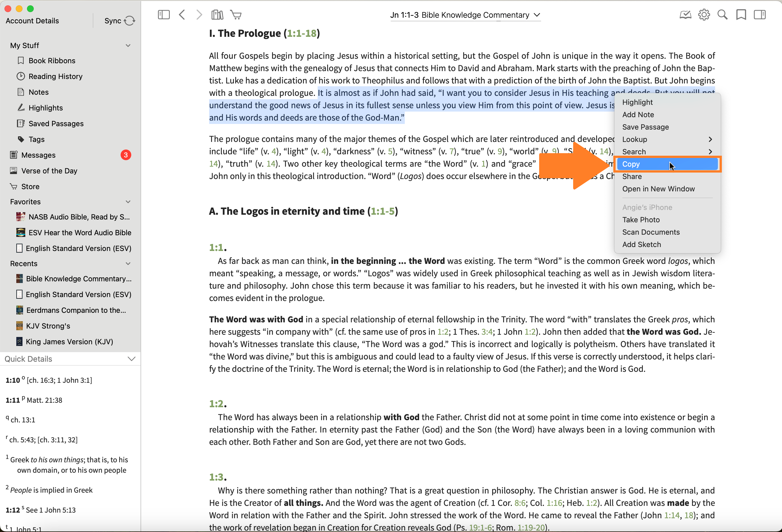782x532 pixels.
Task: Click the magnifying glass search icon
Action: pyautogui.click(x=722, y=15)
